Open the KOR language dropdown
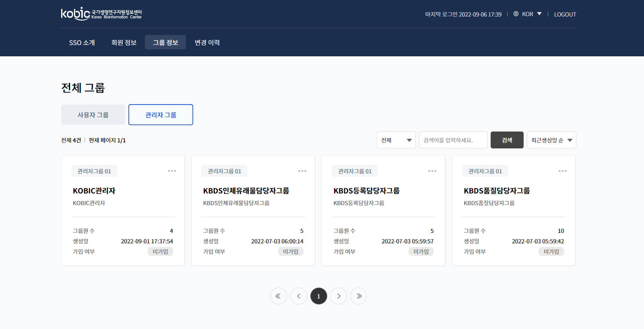644x329 pixels. click(532, 14)
